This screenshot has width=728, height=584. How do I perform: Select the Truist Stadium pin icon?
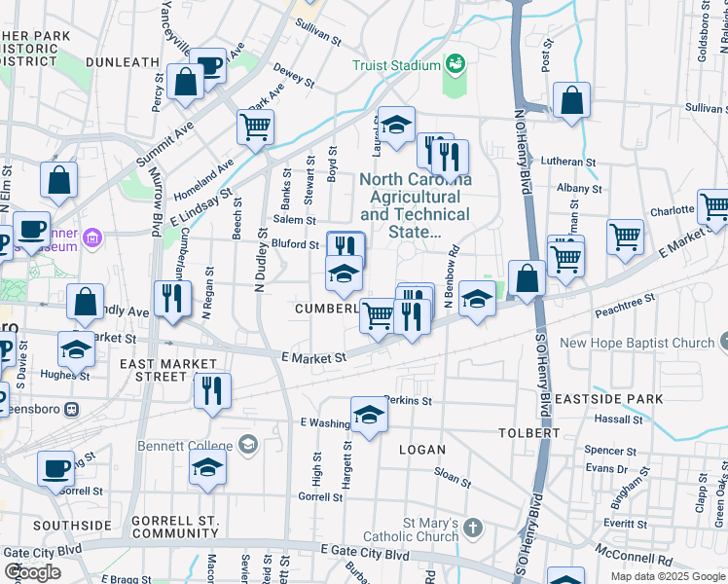(x=455, y=64)
